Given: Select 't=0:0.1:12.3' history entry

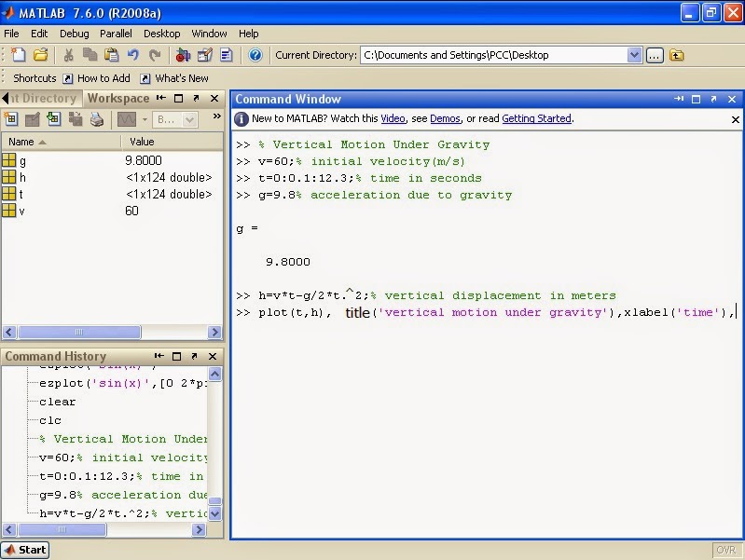Looking at the screenshot, I should pyautogui.click(x=122, y=476).
